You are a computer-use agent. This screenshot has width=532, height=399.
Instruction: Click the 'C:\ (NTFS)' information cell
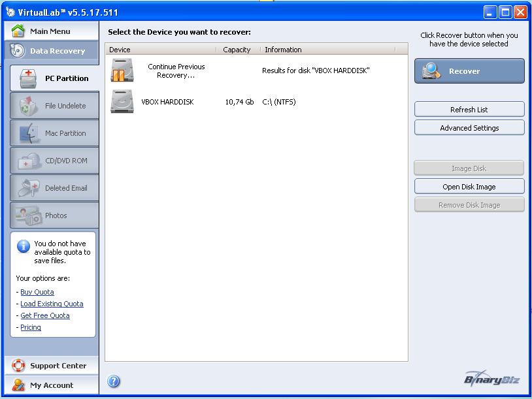(279, 102)
